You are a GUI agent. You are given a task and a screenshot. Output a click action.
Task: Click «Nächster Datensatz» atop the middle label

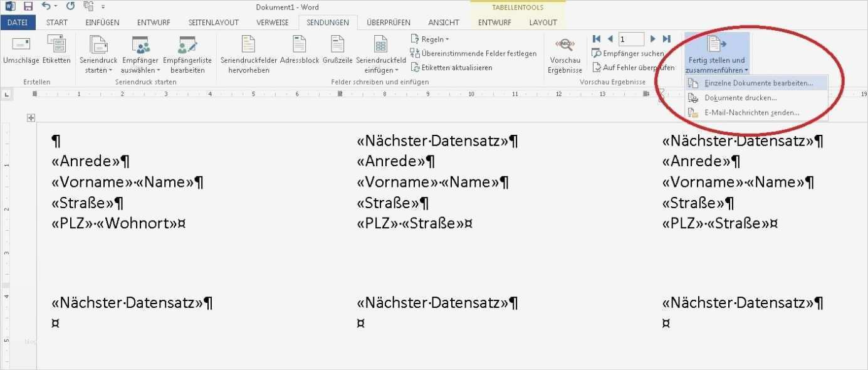432,141
